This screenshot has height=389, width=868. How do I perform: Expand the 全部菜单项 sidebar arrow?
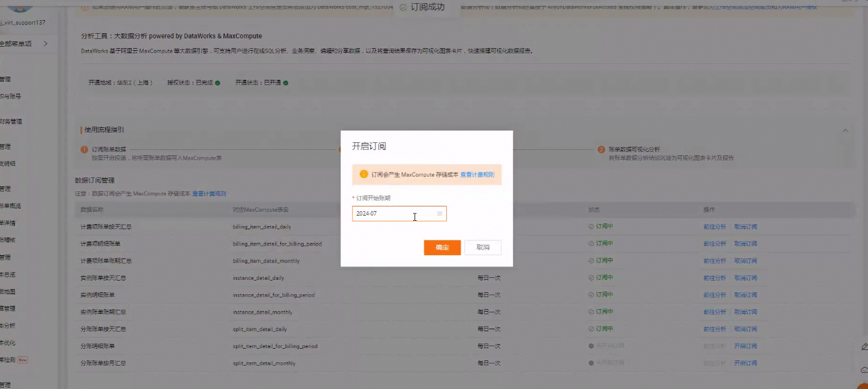pos(45,44)
